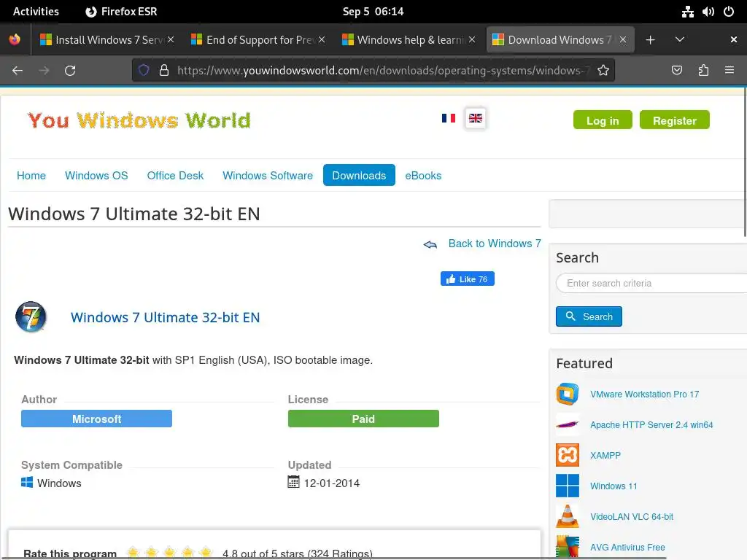Focus the Enter search criteria field
The image size is (747, 560).
[651, 284]
